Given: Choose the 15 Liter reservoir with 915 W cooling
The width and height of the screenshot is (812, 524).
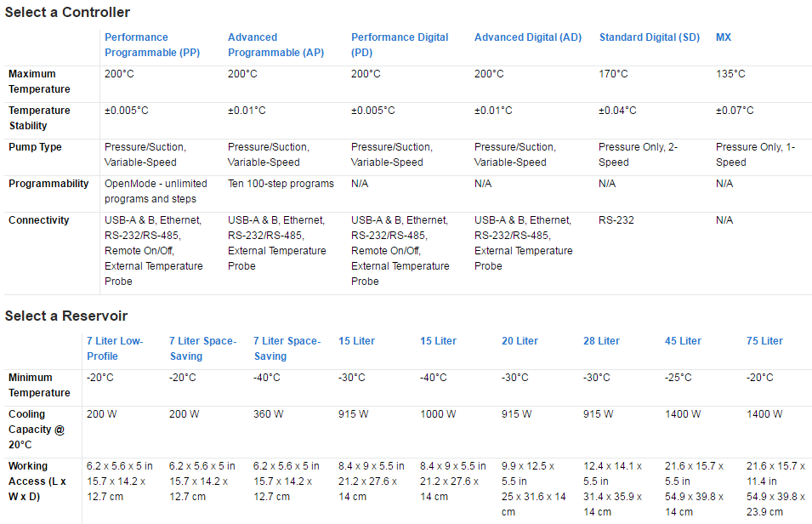Looking at the screenshot, I should [356, 341].
